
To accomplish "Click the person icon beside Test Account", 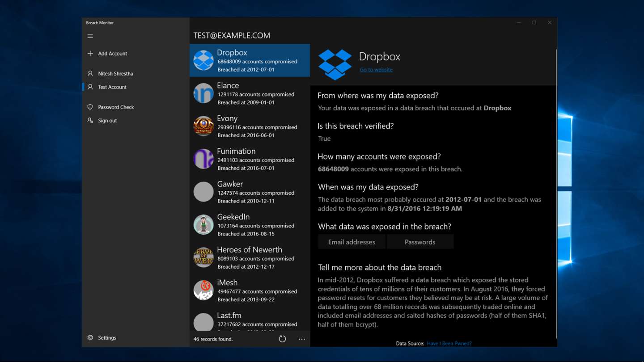I will (90, 87).
